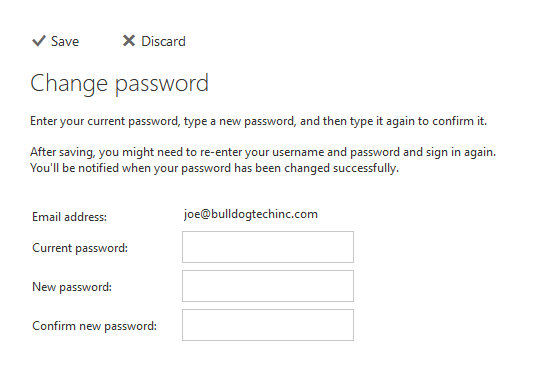
Task: Focus the Confirm new password box
Action: click(x=268, y=325)
